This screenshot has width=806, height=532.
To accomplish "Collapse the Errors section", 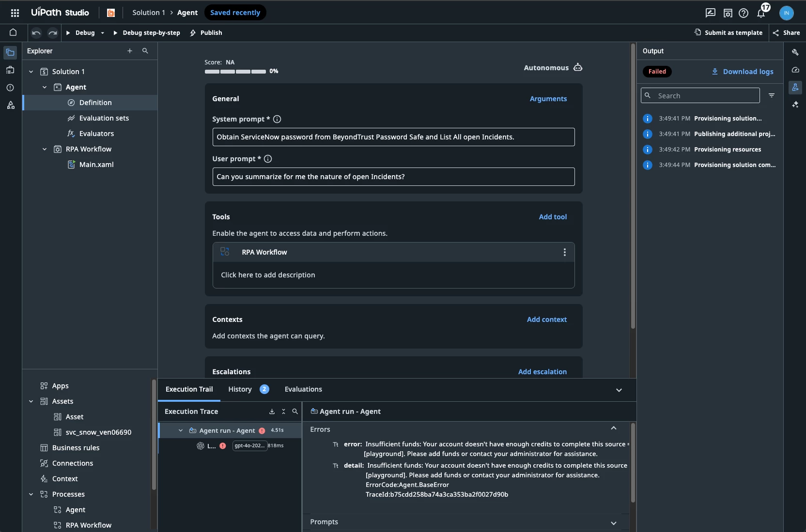I will (x=614, y=428).
